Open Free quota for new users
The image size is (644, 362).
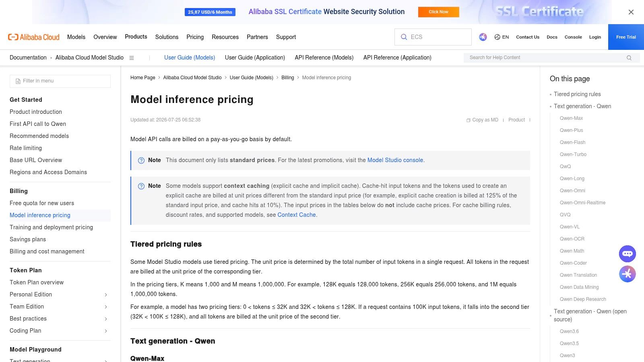[42, 203]
